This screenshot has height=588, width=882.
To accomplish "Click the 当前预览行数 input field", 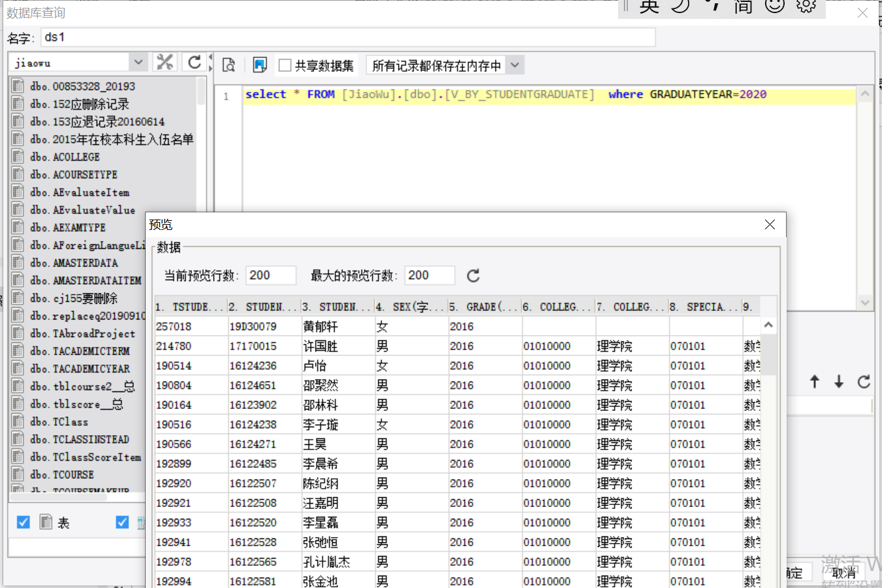I will (271, 275).
